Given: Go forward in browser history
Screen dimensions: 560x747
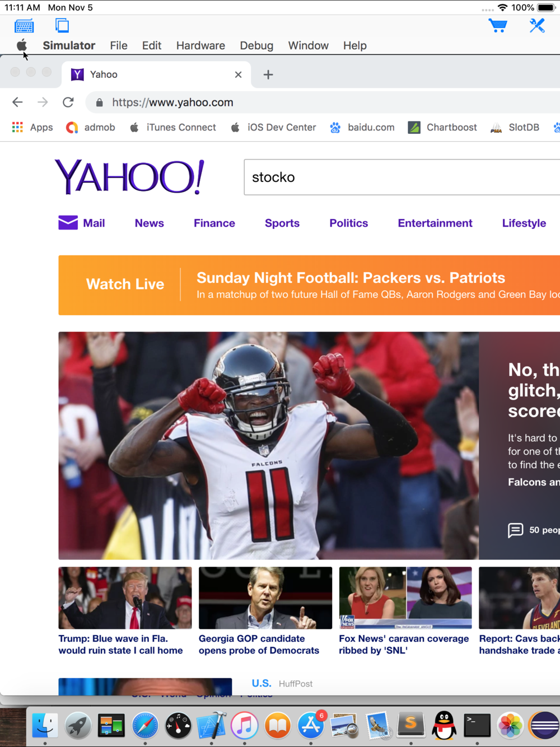Looking at the screenshot, I should coord(43,102).
